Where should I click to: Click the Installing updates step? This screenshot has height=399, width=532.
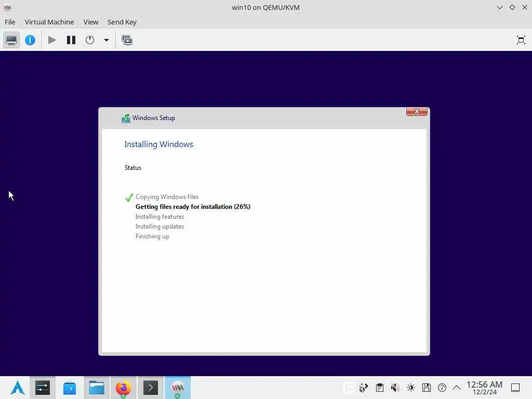pyautogui.click(x=159, y=227)
